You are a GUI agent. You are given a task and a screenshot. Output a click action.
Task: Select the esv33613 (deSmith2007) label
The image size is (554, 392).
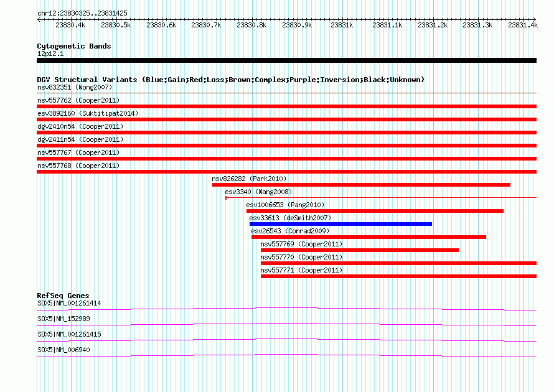[290, 218]
